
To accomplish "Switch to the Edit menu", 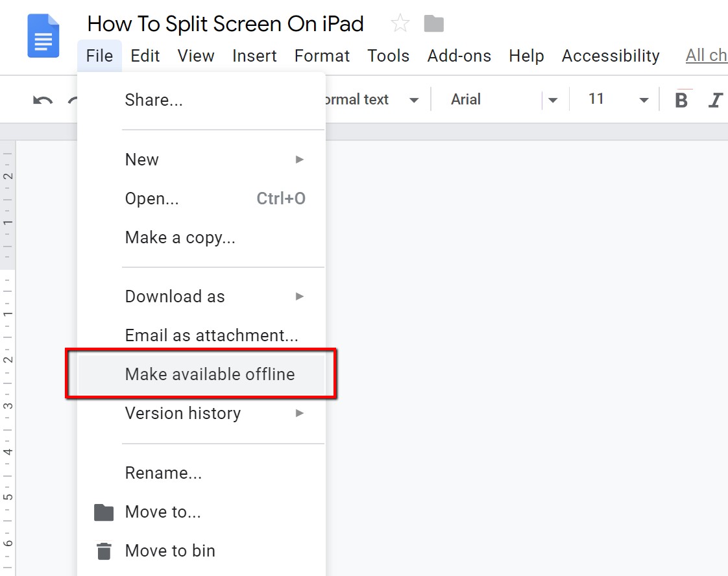I will 145,56.
